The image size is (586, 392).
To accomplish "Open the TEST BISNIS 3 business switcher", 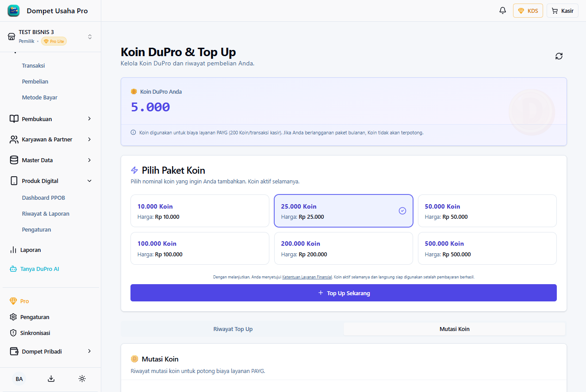I will point(50,37).
